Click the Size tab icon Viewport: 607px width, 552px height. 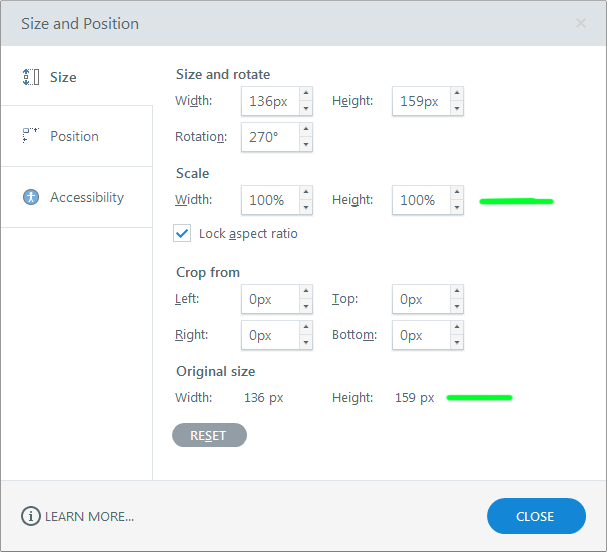[x=30, y=77]
